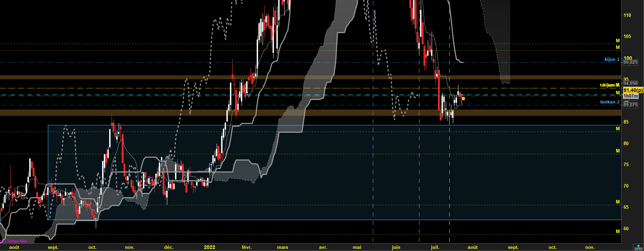Select the 94,050 price tag

coord(630,83)
